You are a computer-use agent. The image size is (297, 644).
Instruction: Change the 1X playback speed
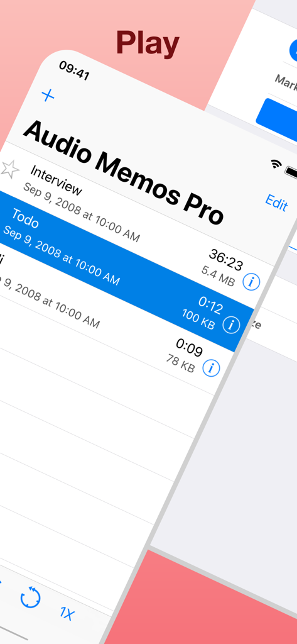pyautogui.click(x=67, y=614)
